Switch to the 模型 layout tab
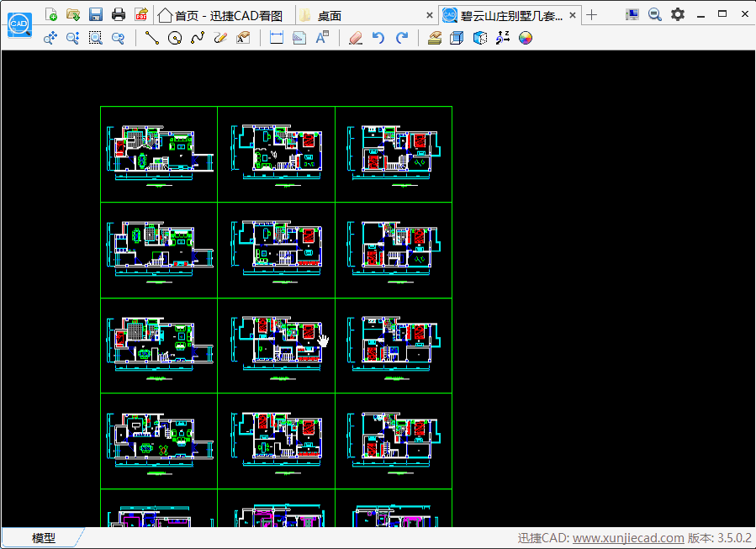 pos(44,538)
